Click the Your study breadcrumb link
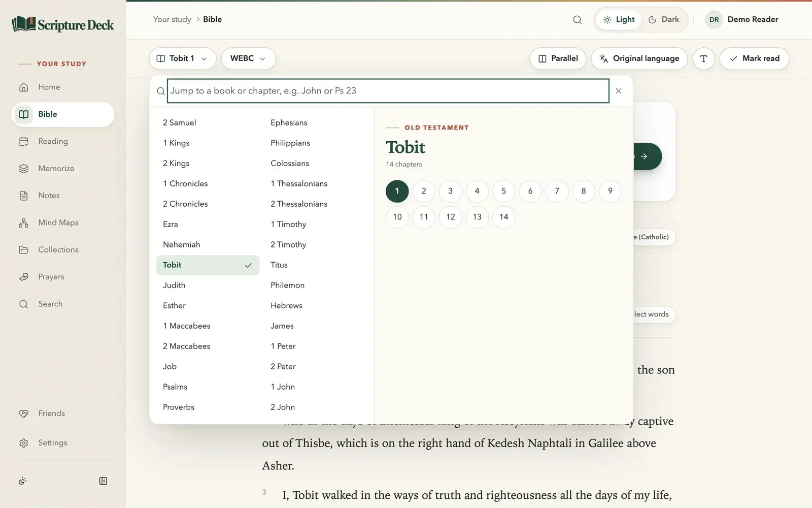 (172, 20)
